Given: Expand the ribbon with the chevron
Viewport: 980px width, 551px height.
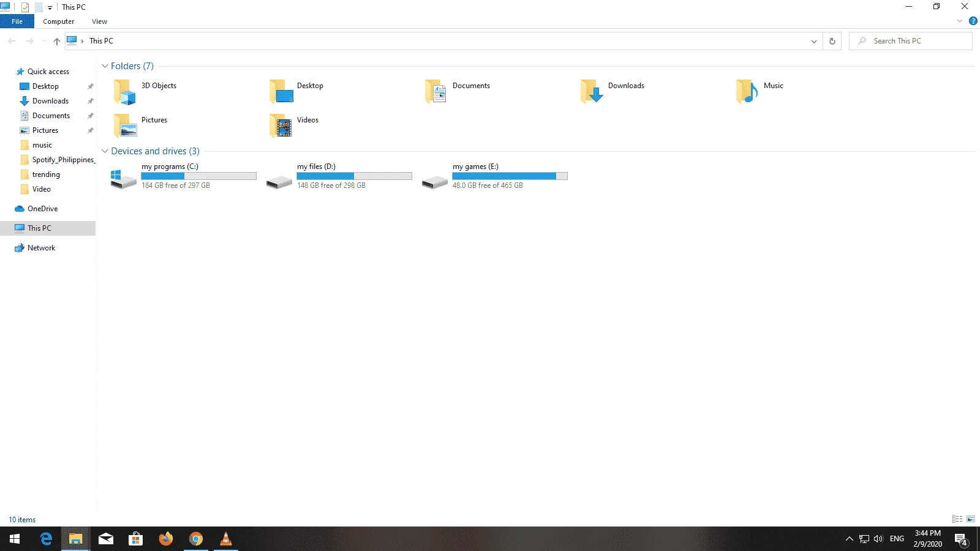Looking at the screenshot, I should point(960,21).
